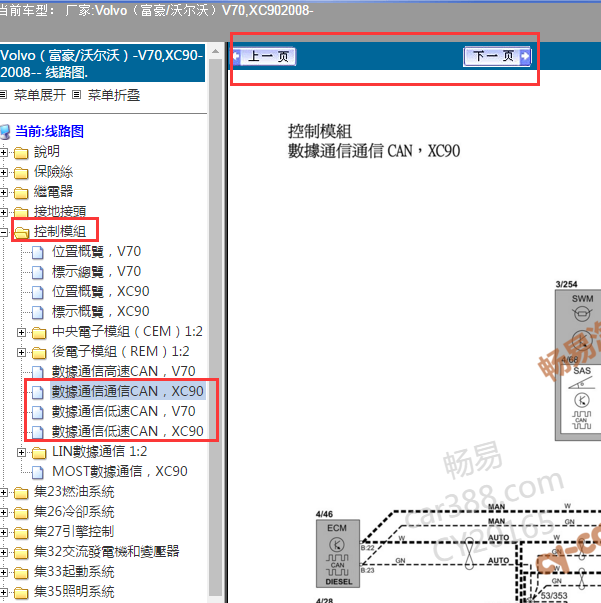Expand 中央電子模組 (CEM) 1:2 node
The height and width of the screenshot is (603, 601).
[x=22, y=332]
